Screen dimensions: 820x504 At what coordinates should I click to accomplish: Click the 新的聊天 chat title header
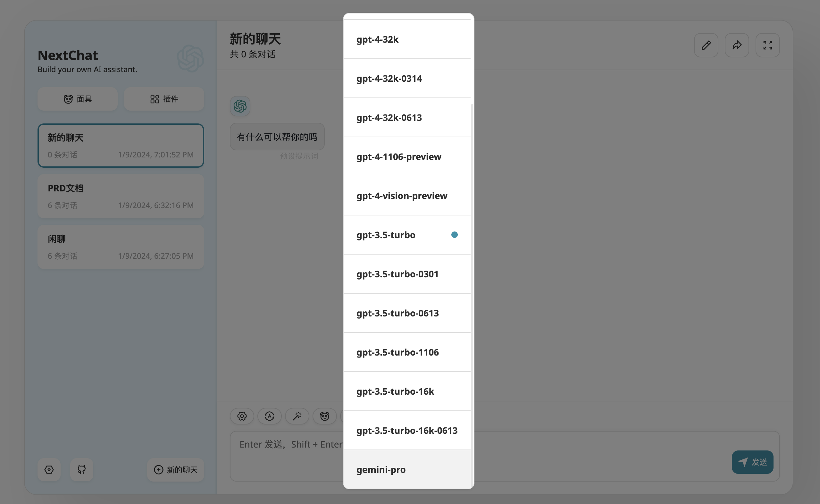coord(255,39)
